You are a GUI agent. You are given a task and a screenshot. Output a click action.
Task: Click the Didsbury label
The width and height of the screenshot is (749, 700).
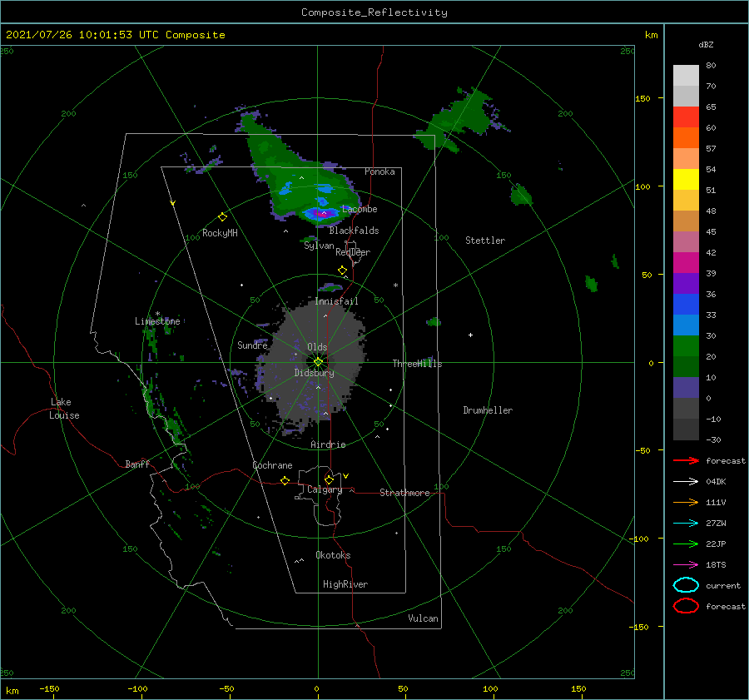point(315,373)
